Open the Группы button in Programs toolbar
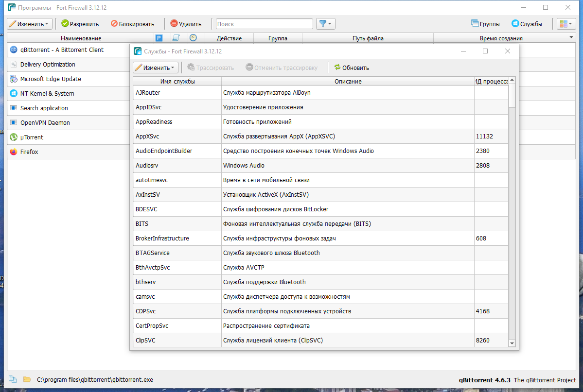 [486, 24]
